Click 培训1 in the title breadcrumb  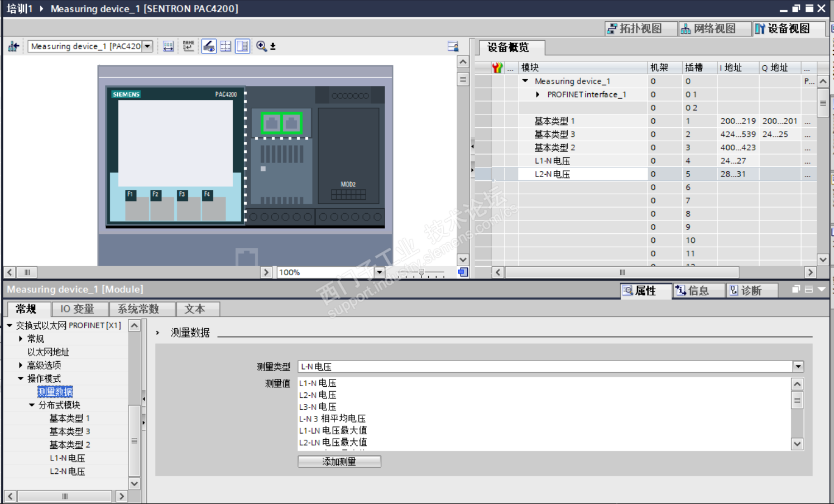point(20,8)
